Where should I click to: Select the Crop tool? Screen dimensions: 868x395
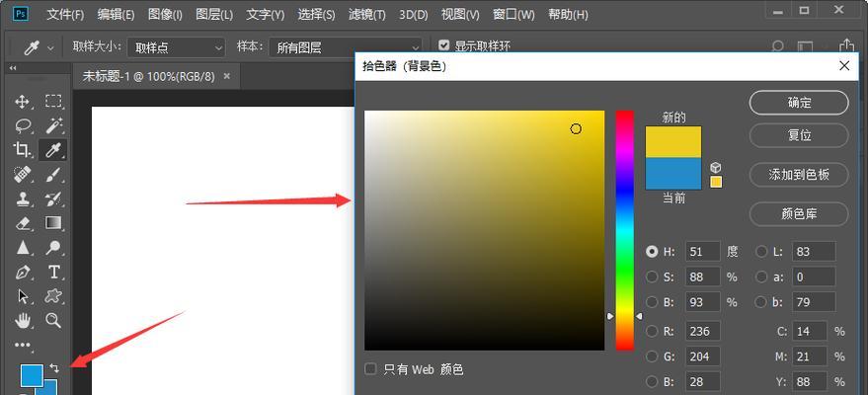coord(22,149)
